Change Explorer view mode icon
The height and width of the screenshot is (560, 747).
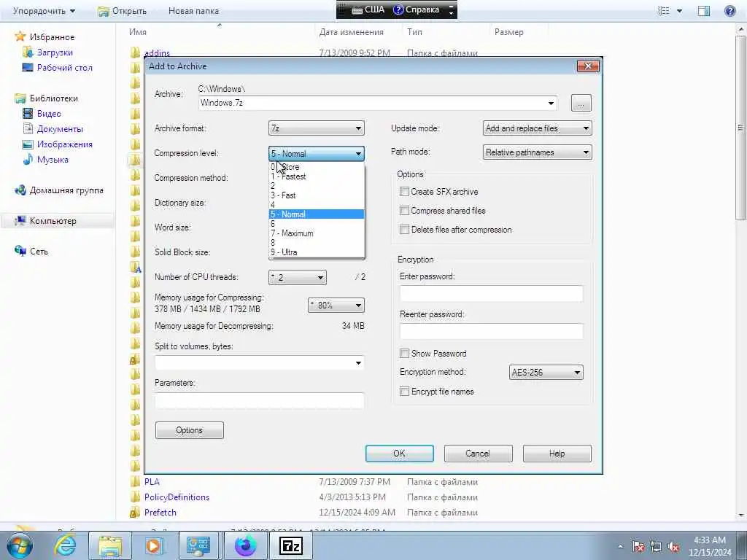click(664, 10)
